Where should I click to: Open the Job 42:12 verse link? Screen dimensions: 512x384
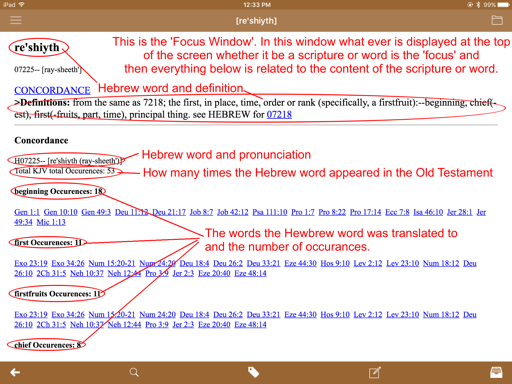pyautogui.click(x=233, y=212)
